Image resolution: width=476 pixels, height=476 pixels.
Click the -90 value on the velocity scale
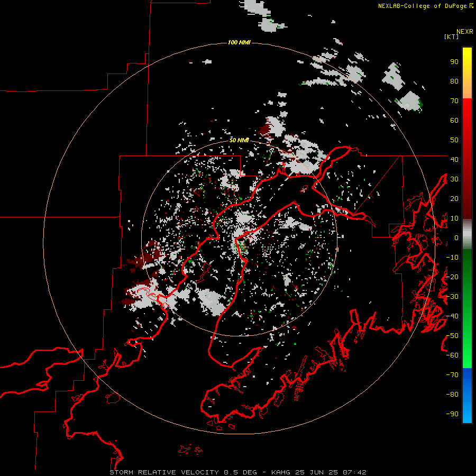(452, 414)
